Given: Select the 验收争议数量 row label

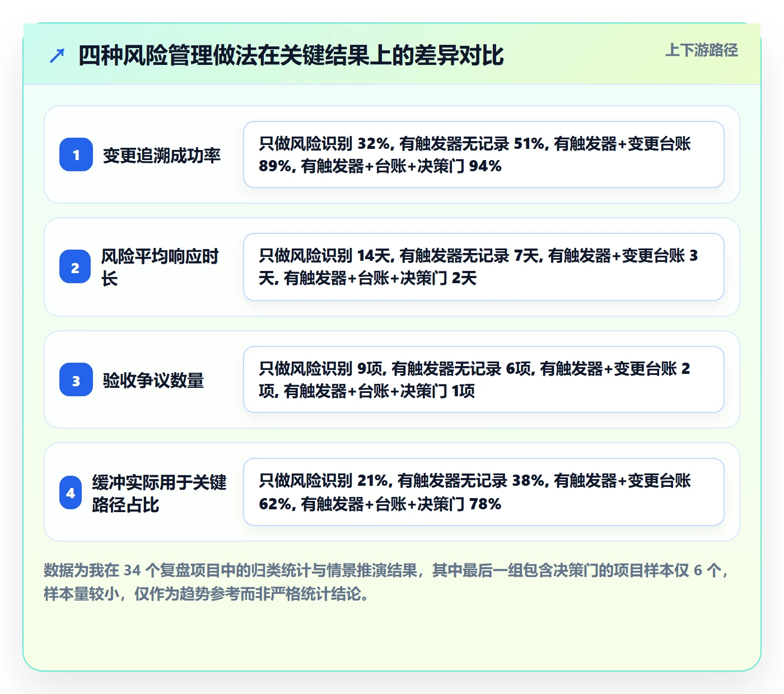Looking at the screenshot, I should 153,380.
